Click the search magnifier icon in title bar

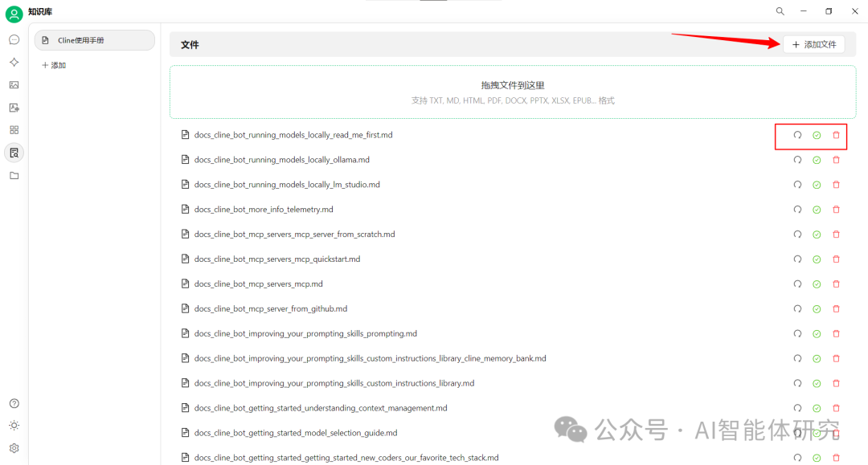[x=780, y=11]
